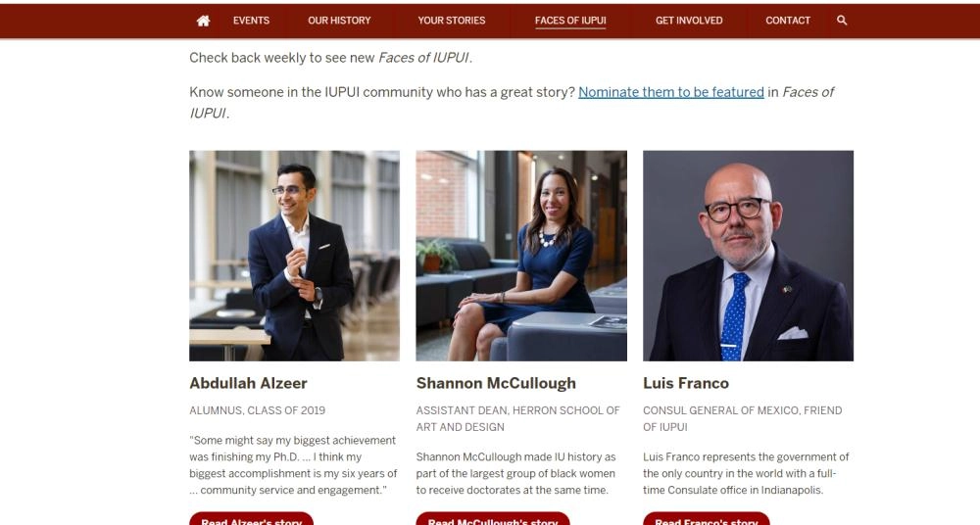Select Your Stories in navigation
This screenshot has width=980, height=525.
[451, 21]
